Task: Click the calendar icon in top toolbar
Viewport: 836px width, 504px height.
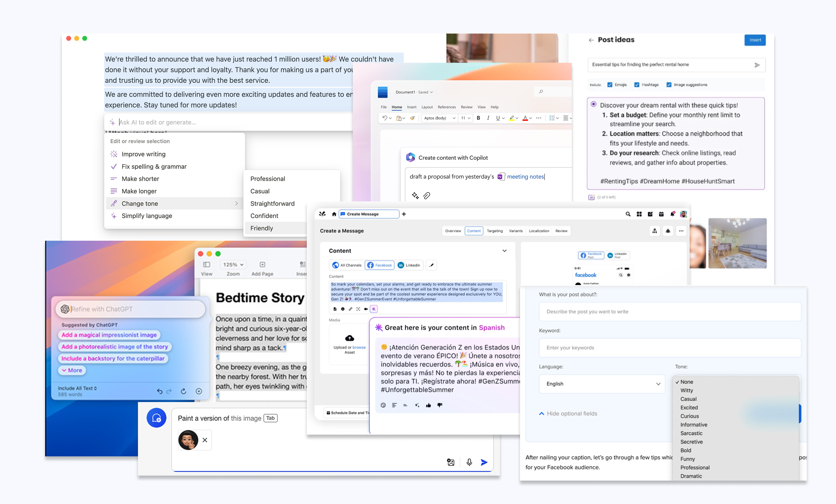Action: 661,214
